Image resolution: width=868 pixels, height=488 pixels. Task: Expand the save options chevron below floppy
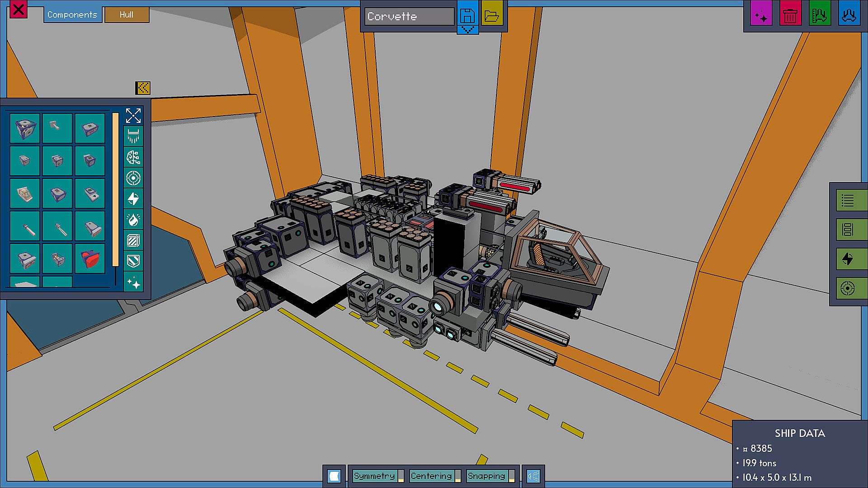[467, 30]
